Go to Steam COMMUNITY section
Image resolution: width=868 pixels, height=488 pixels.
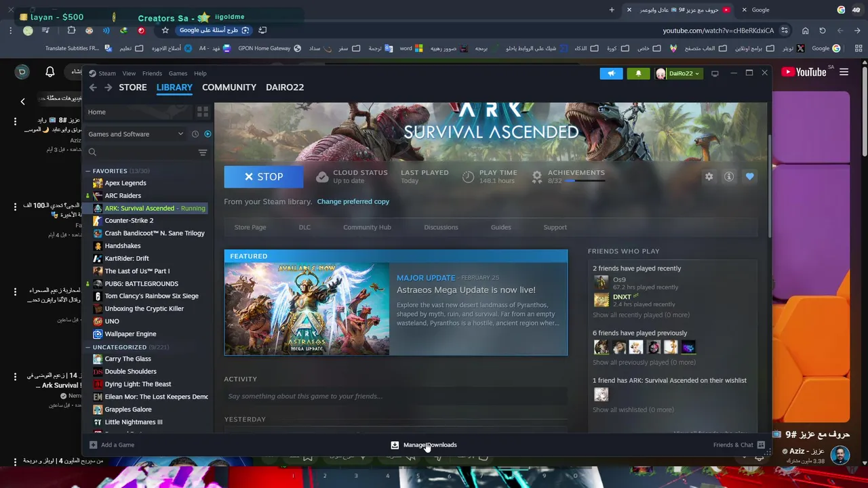click(x=229, y=87)
